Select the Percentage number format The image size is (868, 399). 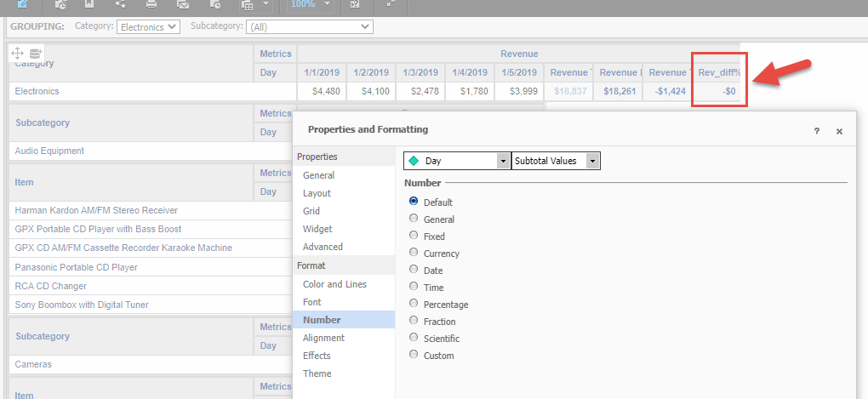[x=413, y=304]
